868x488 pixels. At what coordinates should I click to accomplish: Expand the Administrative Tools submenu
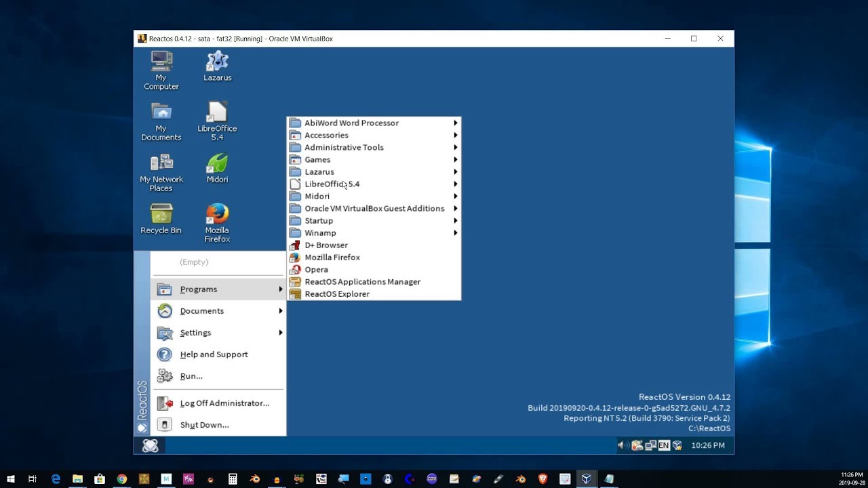coord(374,148)
